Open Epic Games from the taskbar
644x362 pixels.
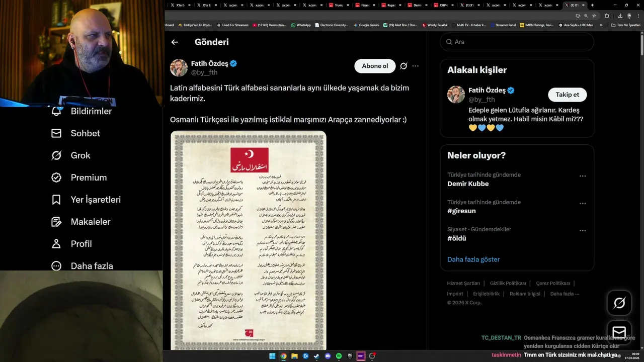350,356
